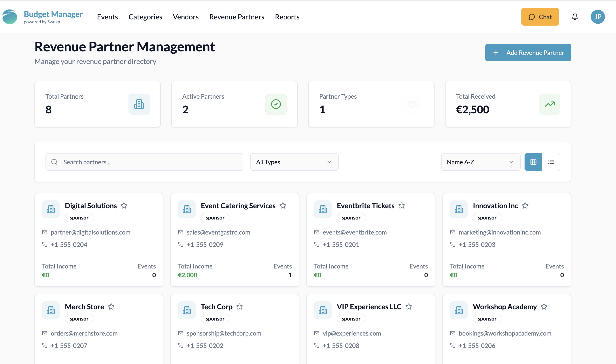Click sponsorship@techcorp.com email text
This screenshot has height=364, width=616.
pyautogui.click(x=224, y=333)
